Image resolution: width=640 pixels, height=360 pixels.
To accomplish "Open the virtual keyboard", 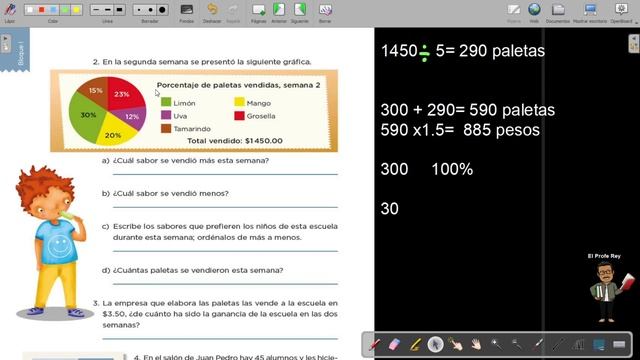I will point(619,344).
